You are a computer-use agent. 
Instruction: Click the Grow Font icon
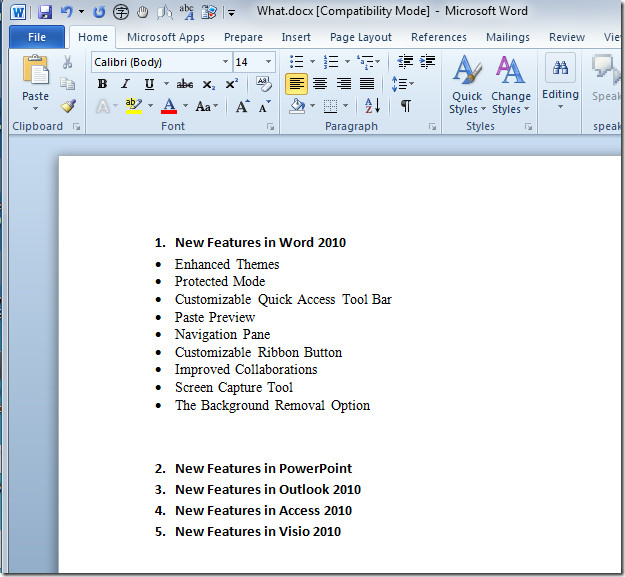243,106
